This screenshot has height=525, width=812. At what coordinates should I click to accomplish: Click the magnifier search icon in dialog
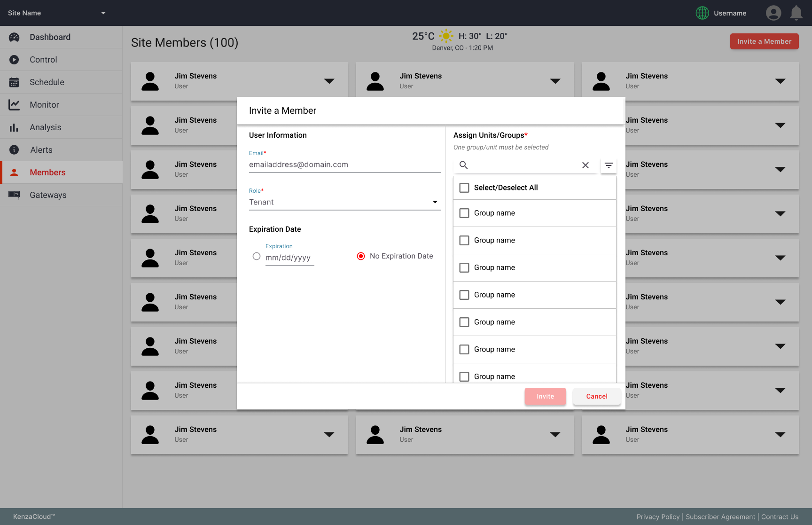click(x=463, y=165)
